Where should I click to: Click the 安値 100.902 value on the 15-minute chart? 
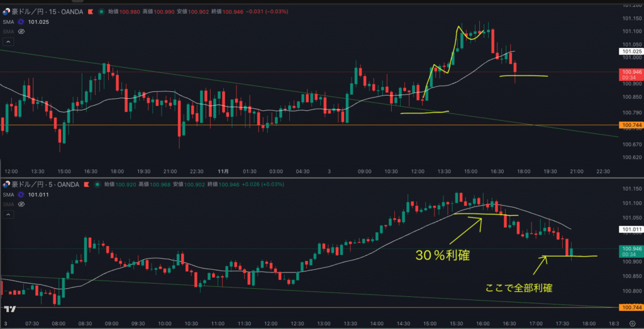pyautogui.click(x=192, y=12)
